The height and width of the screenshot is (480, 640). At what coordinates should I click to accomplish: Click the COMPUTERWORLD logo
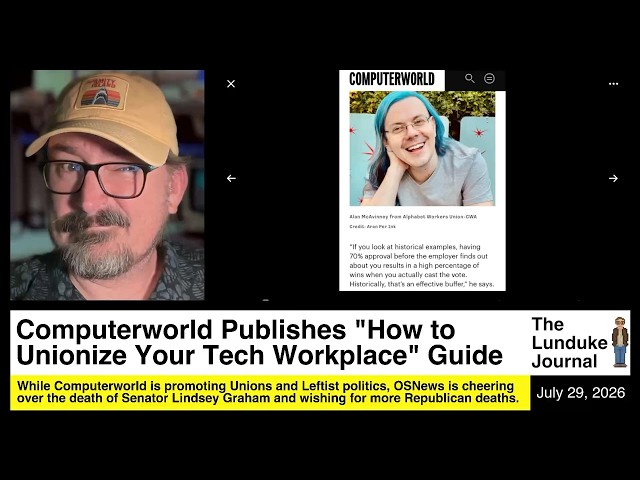click(391, 79)
